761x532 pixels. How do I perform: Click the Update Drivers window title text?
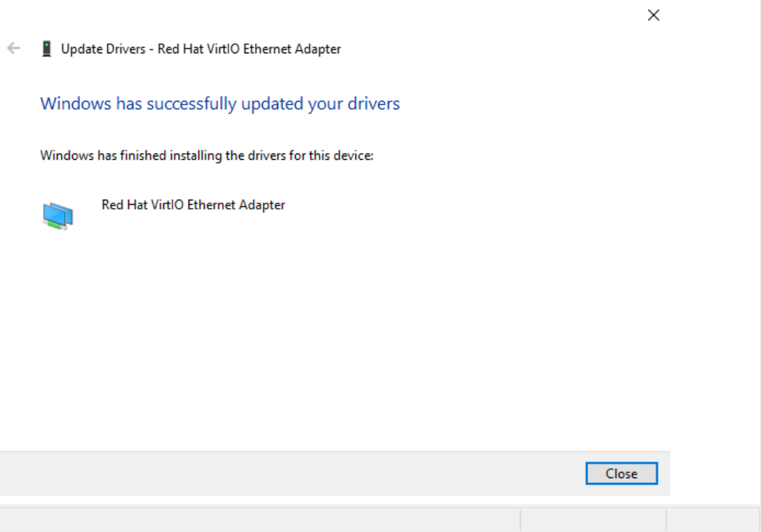[200, 49]
